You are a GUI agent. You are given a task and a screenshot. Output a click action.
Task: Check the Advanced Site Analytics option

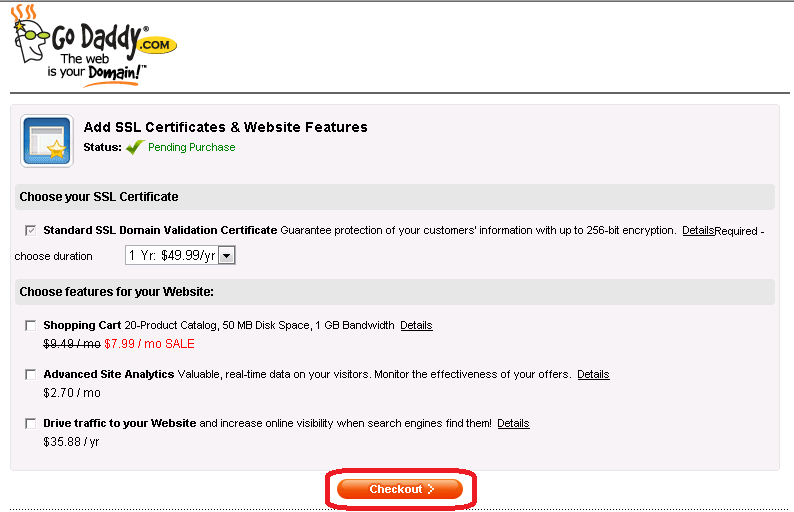tap(31, 374)
